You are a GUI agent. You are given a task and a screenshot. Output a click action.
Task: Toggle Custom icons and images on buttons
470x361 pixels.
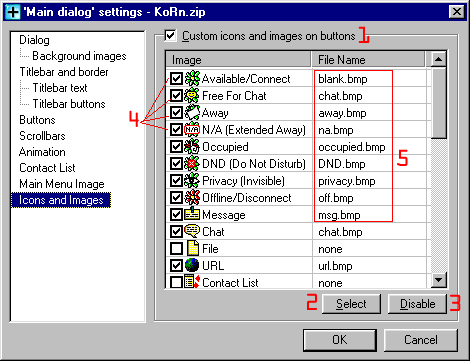point(171,35)
